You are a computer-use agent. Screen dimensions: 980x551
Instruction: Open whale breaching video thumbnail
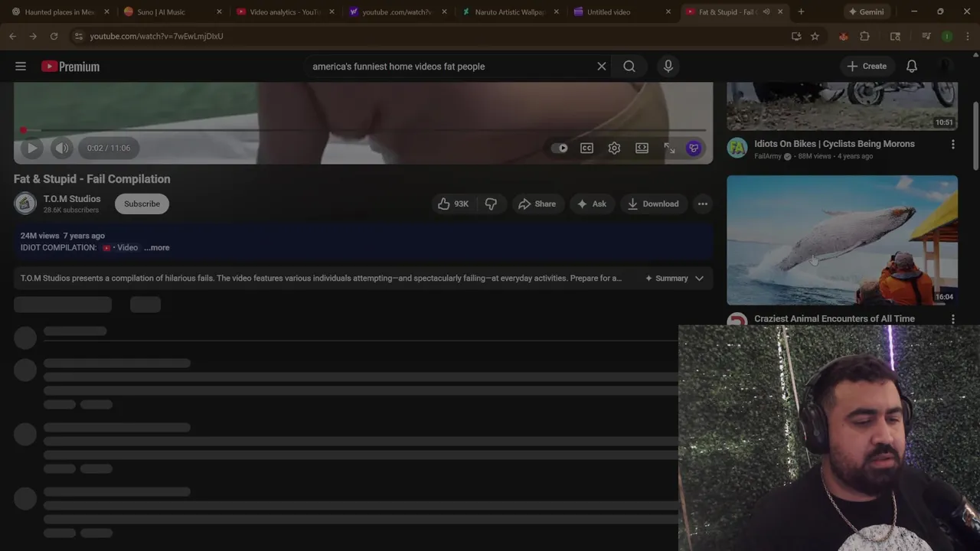[842, 240]
